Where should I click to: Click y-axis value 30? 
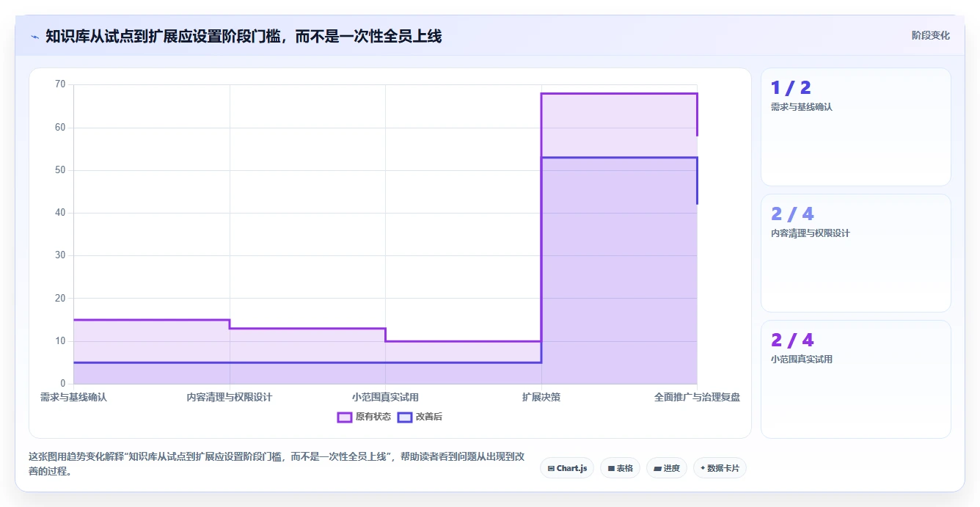pyautogui.click(x=60, y=255)
